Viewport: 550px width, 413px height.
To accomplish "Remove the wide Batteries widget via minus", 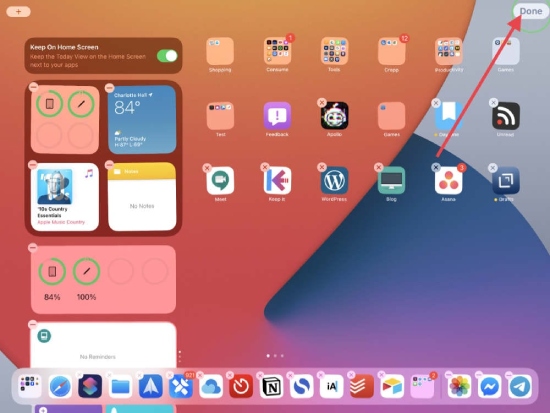I will pyautogui.click(x=33, y=248).
